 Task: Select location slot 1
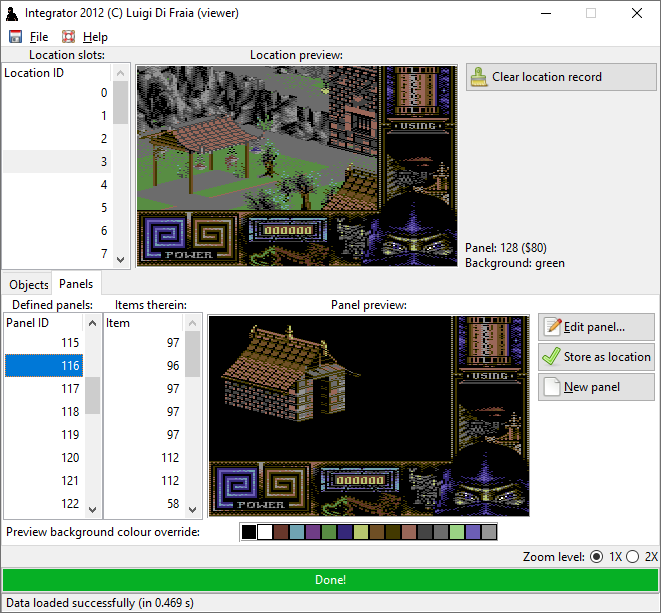click(57, 116)
